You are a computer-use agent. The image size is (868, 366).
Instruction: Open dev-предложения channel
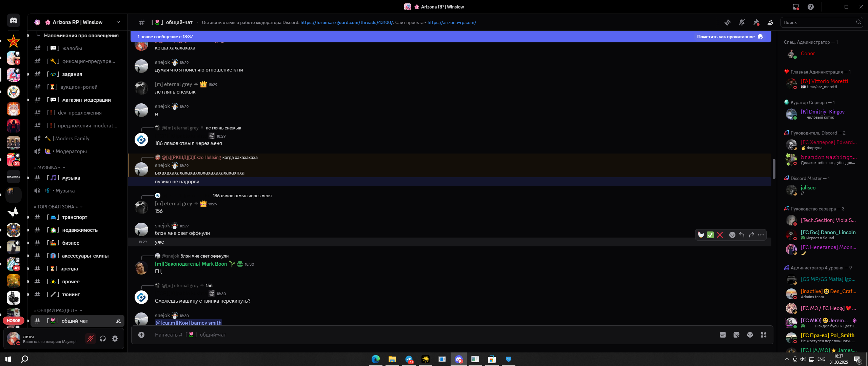click(x=77, y=113)
